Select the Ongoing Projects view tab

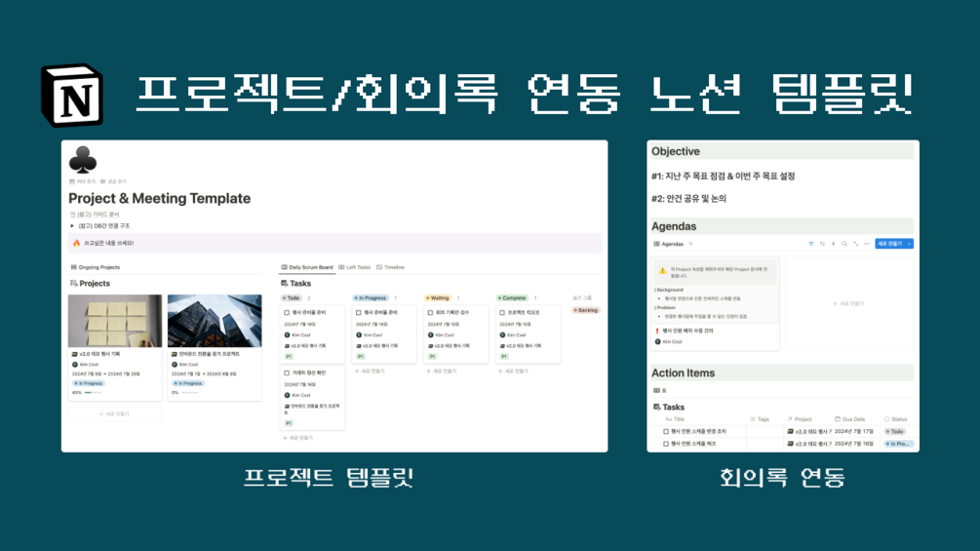(x=95, y=267)
